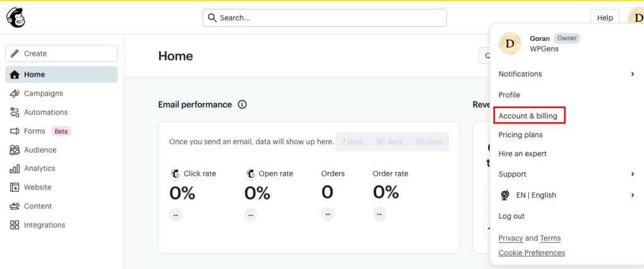Expand the Notifications submenu arrow

click(x=633, y=74)
